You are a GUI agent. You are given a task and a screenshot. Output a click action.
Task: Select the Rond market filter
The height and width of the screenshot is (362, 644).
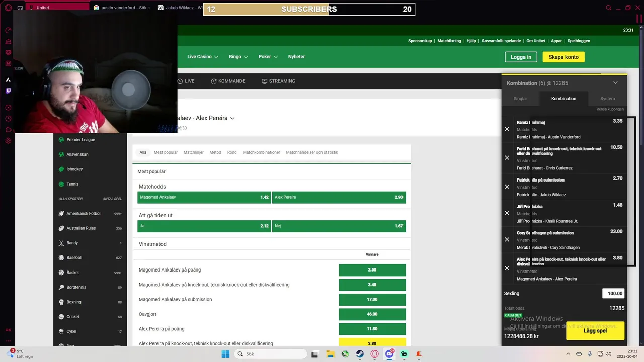tap(232, 152)
